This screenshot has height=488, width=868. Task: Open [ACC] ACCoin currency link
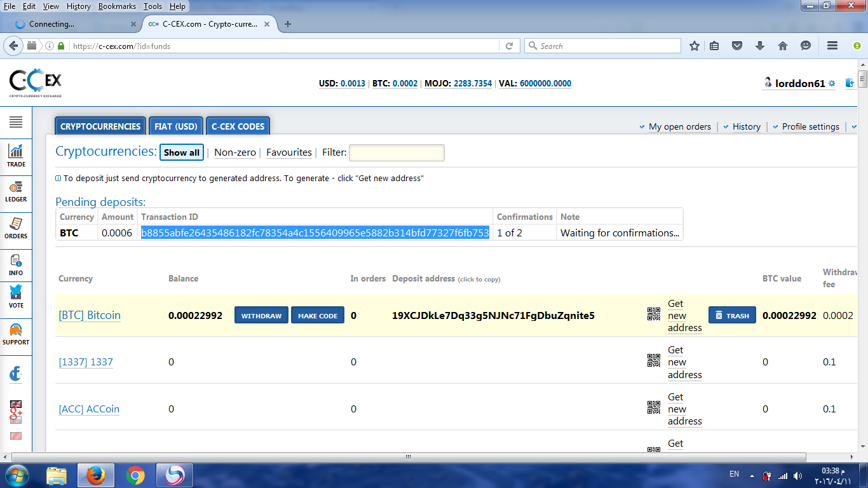(89, 409)
